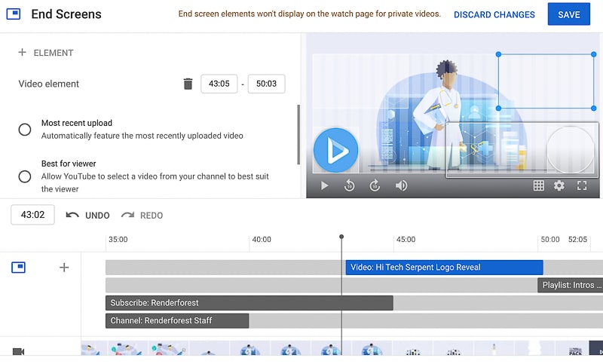The image size is (603, 364).
Task: Edit the start time field 43:05
Action: [x=219, y=84]
